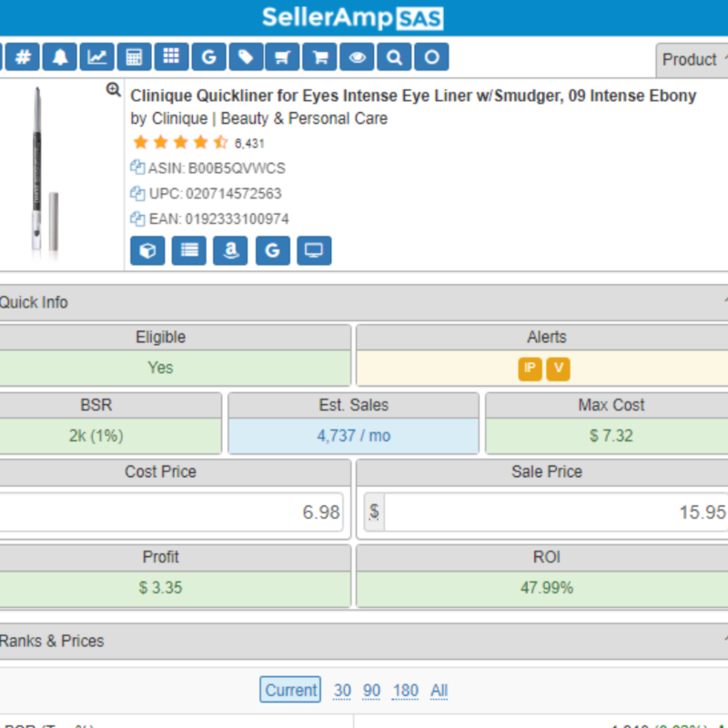Screen dimensions: 728x728
Task: Click the G button below EAN
Action: pos(272,251)
